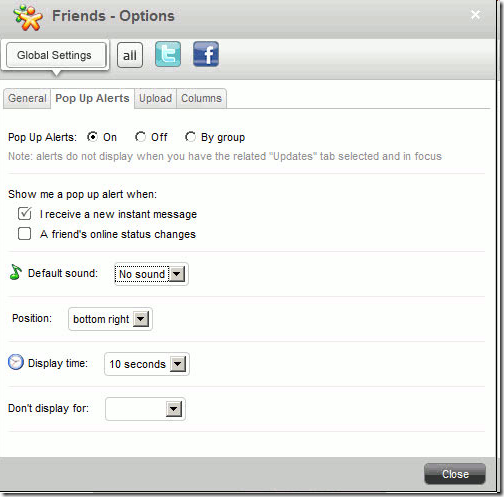The image size is (504, 497).
Task: Click the Pop Up Alerts: label
Action: 42,137
